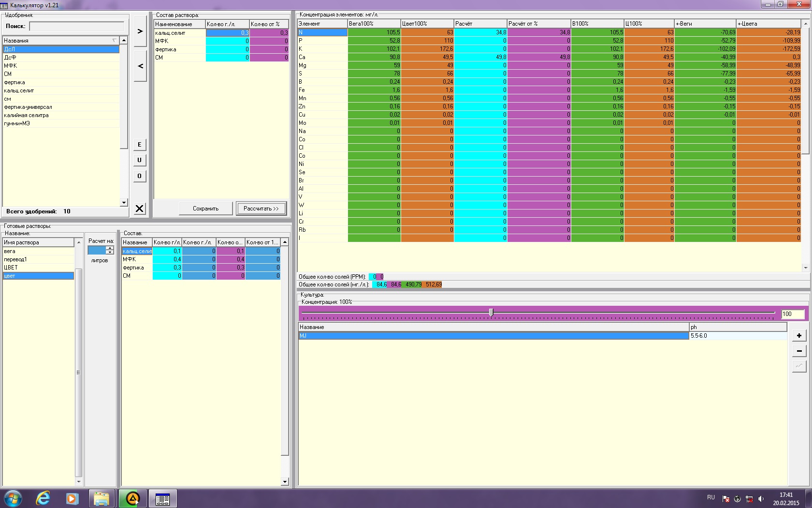Click кальц.селит amount 0,3 cyan cell
Image resolution: width=812 pixels, height=508 pixels.
(x=228, y=33)
